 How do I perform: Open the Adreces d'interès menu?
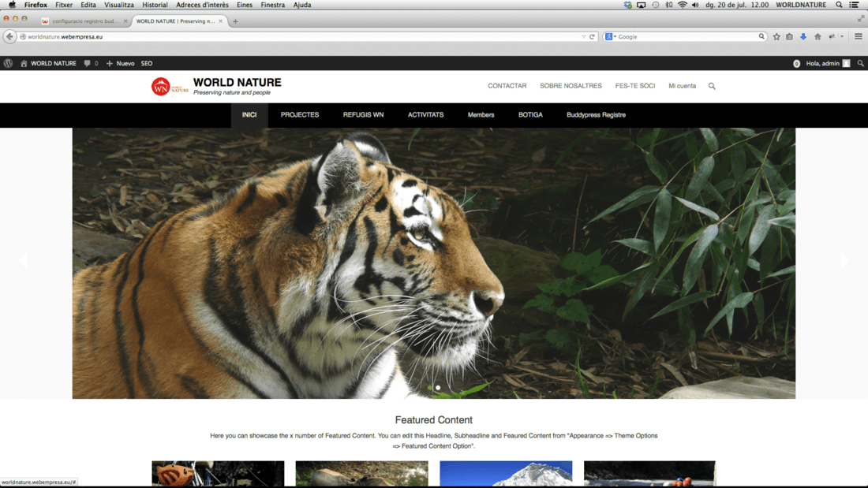202,5
